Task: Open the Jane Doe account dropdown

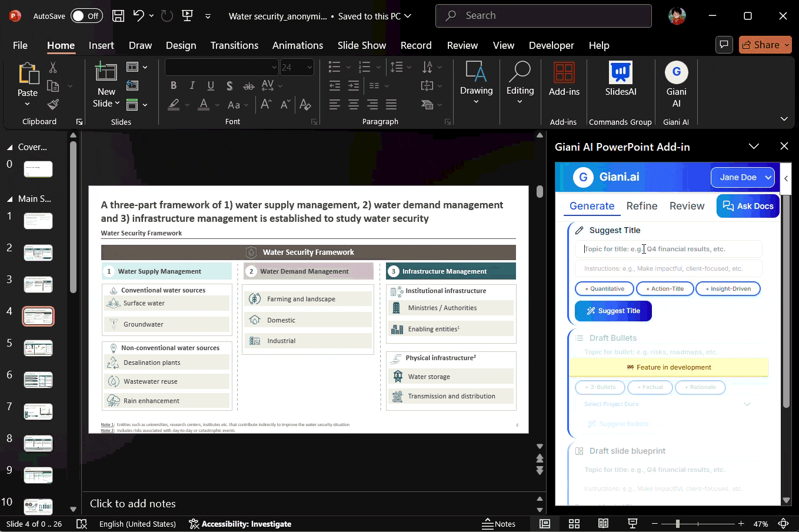Action: pos(743,177)
